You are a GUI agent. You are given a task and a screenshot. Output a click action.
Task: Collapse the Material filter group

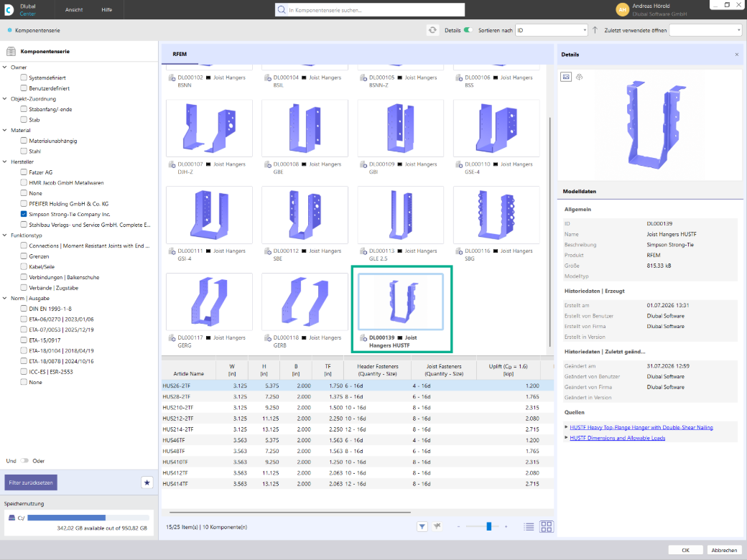click(5, 130)
